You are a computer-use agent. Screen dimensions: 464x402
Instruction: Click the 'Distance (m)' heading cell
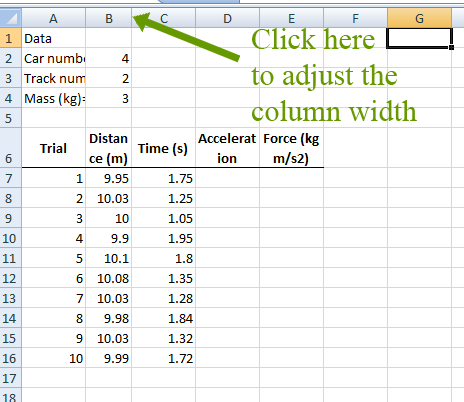pyautogui.click(x=109, y=148)
